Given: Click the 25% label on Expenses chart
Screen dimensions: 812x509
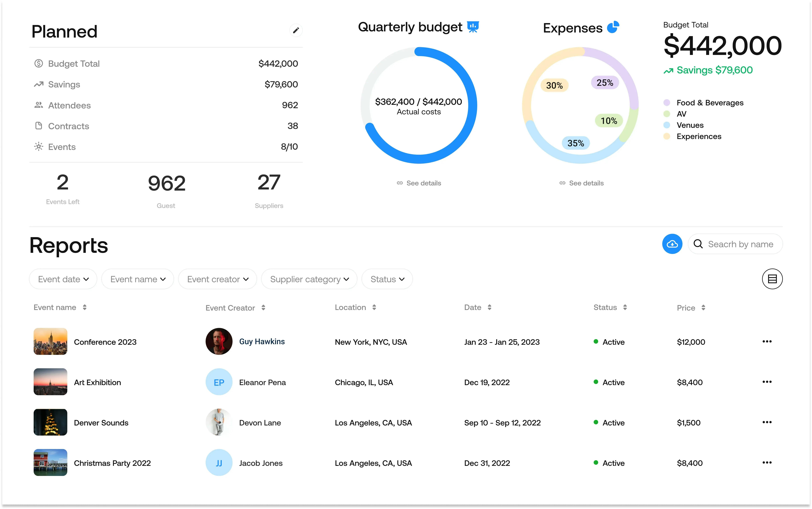Looking at the screenshot, I should click(605, 83).
